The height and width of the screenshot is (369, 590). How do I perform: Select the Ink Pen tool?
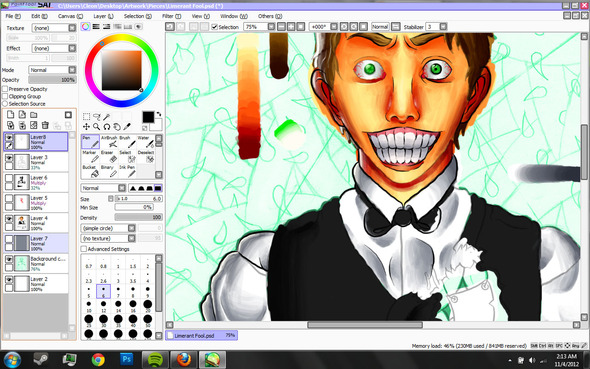coord(127,171)
